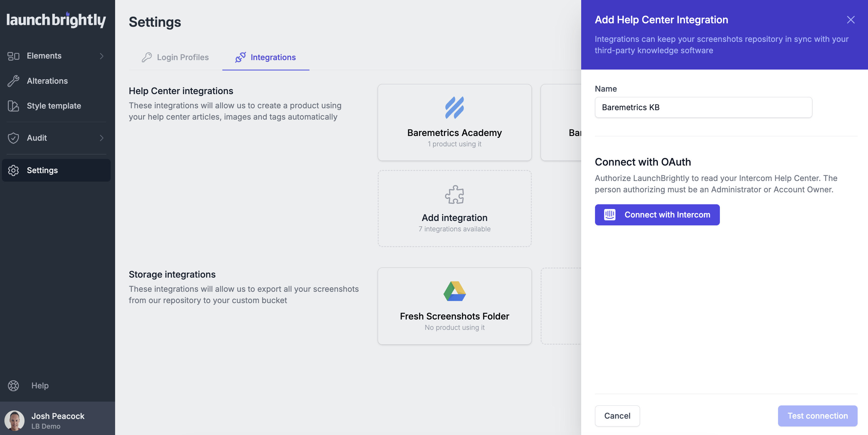Click the Name field label
This screenshot has height=435, width=868.
point(605,89)
